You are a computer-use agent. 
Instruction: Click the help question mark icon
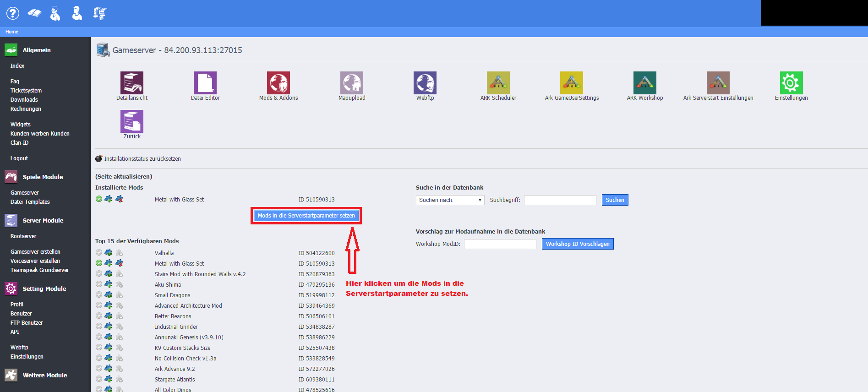click(13, 13)
